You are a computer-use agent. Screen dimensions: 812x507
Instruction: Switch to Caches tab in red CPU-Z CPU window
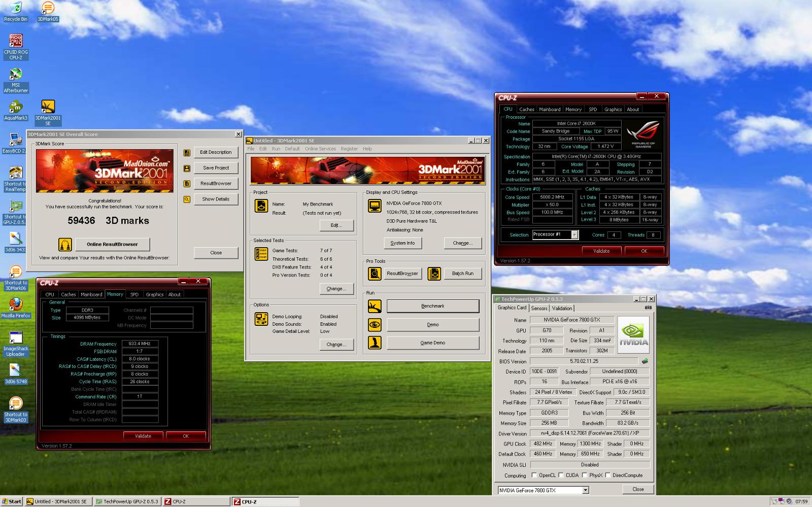(527, 109)
